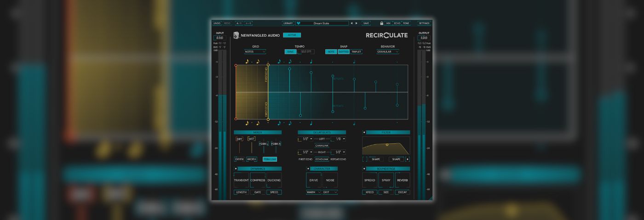The width and height of the screenshot is (644, 220).
Task: Toggle CHAN LINK in Delay Beats
Action: pos(322,146)
